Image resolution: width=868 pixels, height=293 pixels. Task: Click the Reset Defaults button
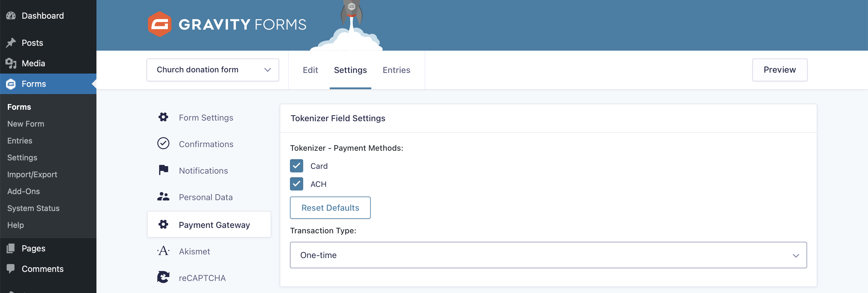(330, 208)
